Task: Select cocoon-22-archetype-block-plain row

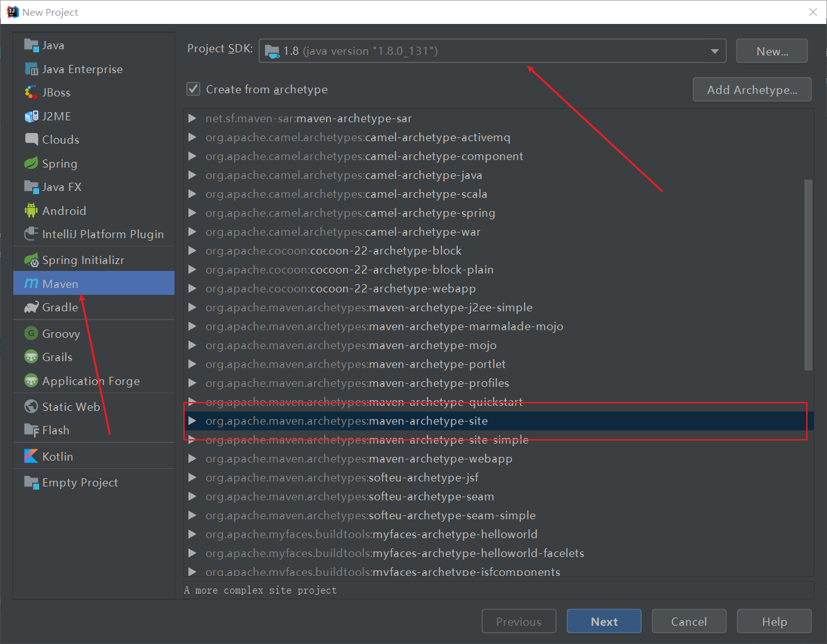Action: click(x=499, y=269)
